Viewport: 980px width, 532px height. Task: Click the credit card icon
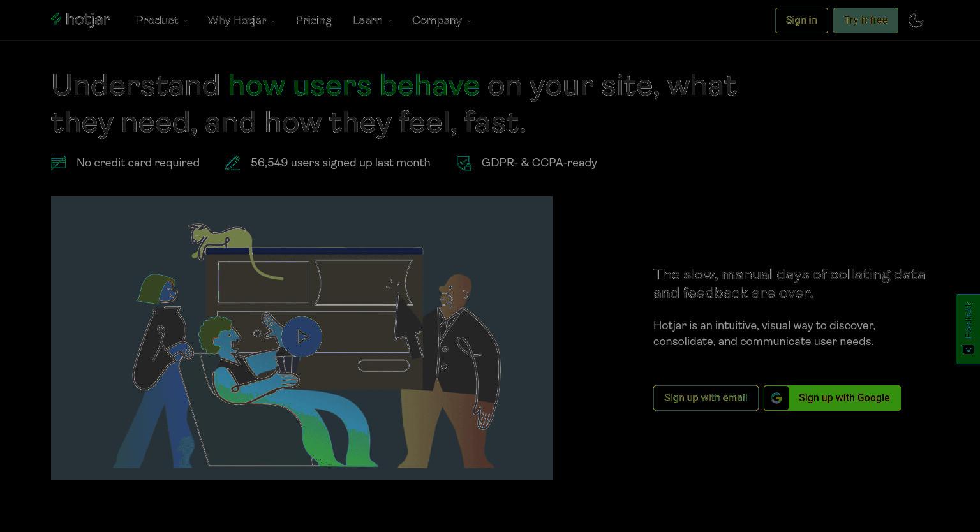click(x=59, y=163)
